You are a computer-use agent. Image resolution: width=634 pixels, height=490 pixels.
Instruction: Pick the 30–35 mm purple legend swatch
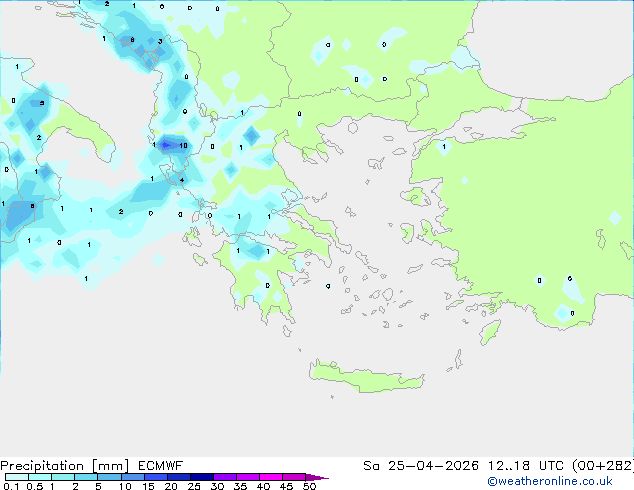[x=225, y=477]
